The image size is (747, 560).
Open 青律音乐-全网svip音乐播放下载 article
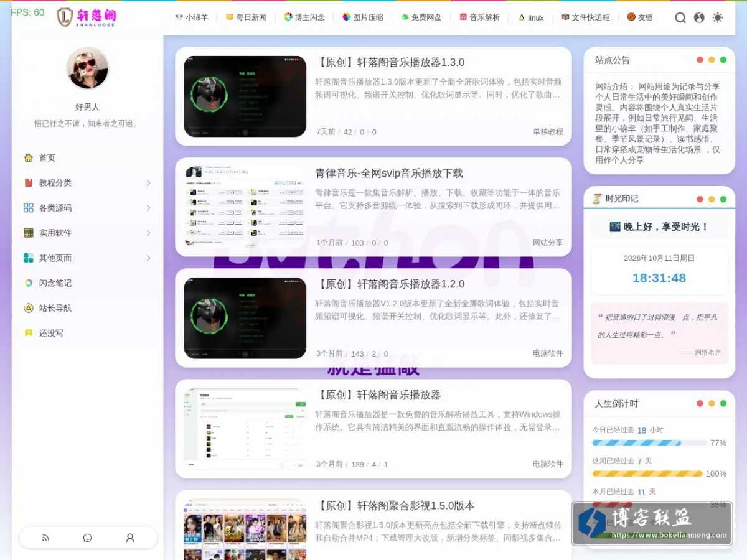389,173
